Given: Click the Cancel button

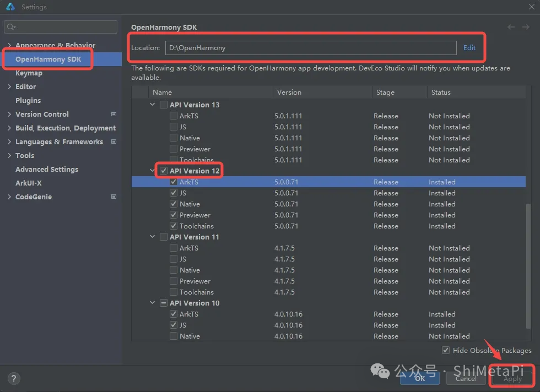Looking at the screenshot, I should (466, 379).
